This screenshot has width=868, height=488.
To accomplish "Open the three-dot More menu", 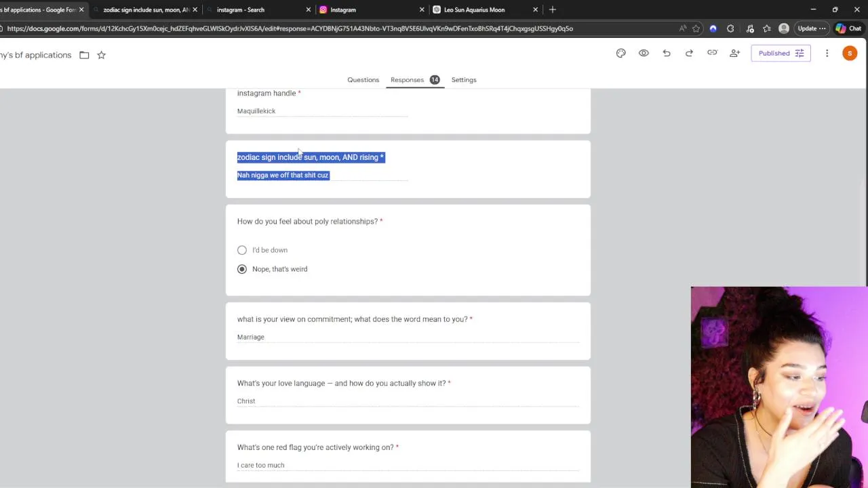I will (827, 54).
